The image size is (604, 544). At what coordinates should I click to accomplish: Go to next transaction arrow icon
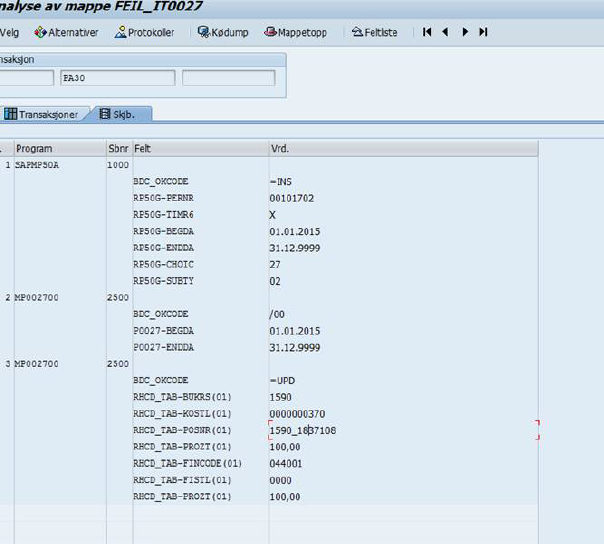coord(465,32)
